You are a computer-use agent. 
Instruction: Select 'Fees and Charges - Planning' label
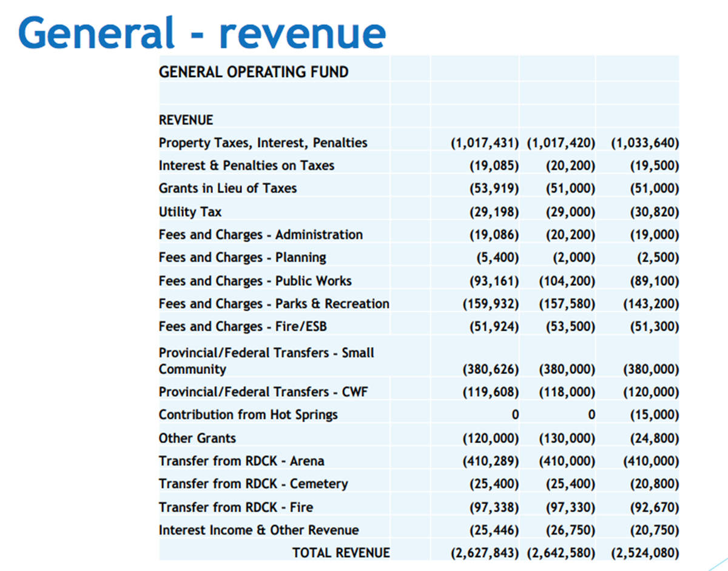pos(242,258)
